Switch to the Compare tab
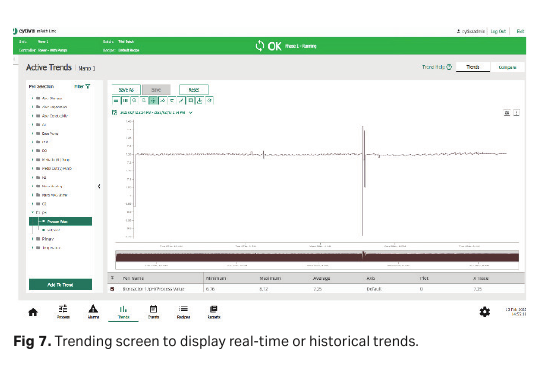 point(507,67)
